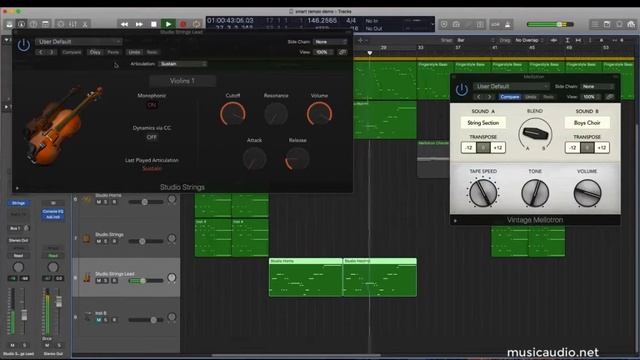640x360 pixels.
Task: Set Sound B transpose to -12
Action: (573, 148)
